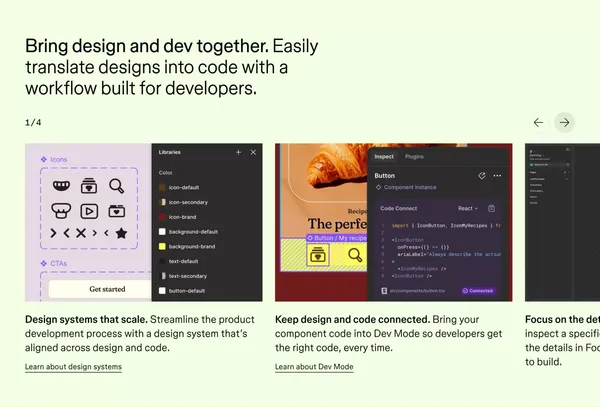Select the star icon in Icons frame

[x=121, y=233]
